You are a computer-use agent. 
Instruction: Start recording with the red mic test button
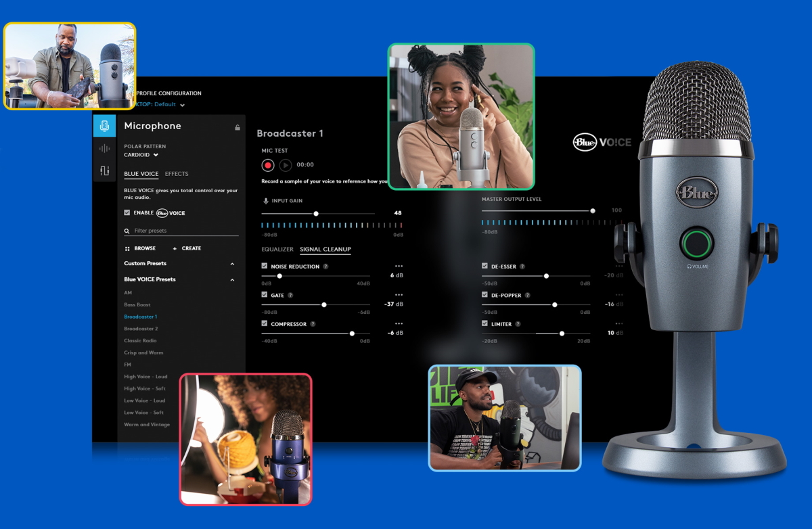click(x=268, y=164)
